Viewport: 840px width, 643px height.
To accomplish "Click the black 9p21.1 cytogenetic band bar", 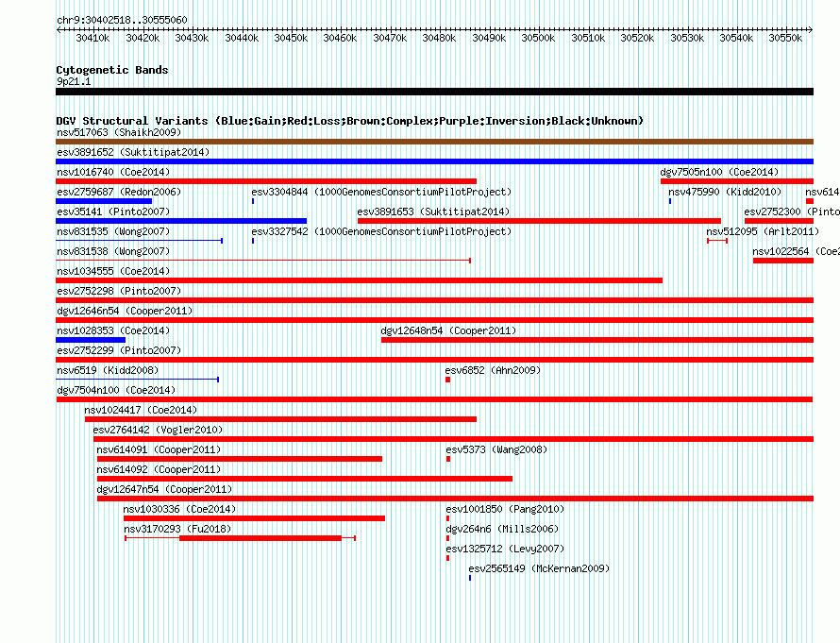I will (434, 92).
